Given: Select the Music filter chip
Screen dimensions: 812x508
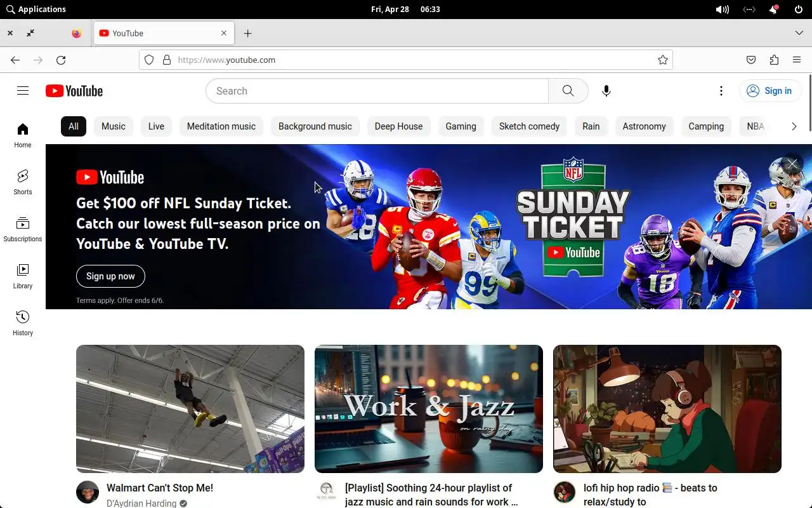Looking at the screenshot, I should [114, 126].
